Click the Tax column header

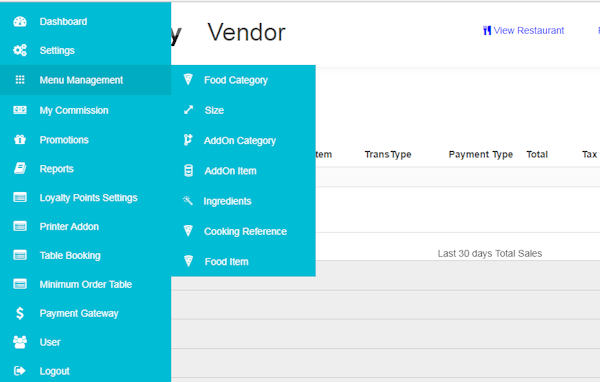pyautogui.click(x=589, y=154)
